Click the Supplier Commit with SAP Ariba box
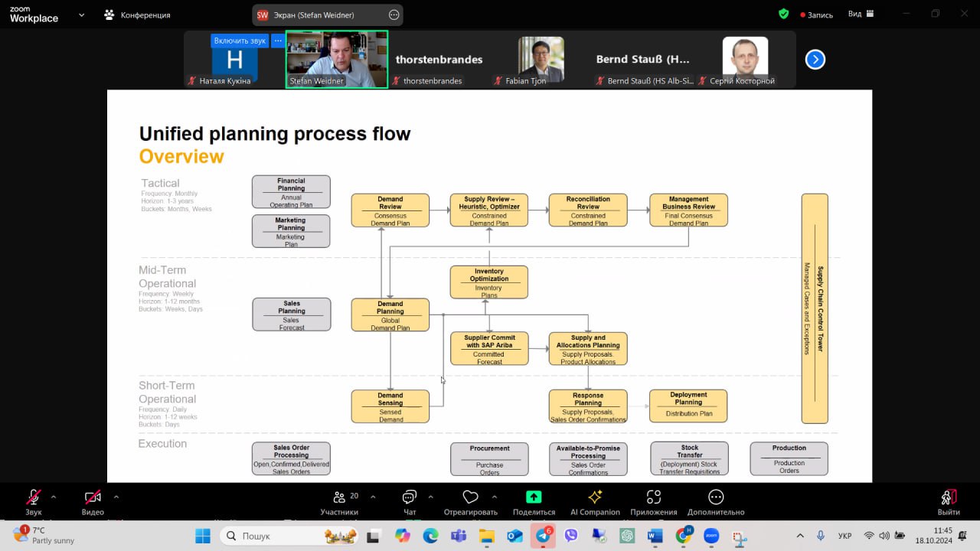The width and height of the screenshot is (980, 551). click(x=489, y=349)
